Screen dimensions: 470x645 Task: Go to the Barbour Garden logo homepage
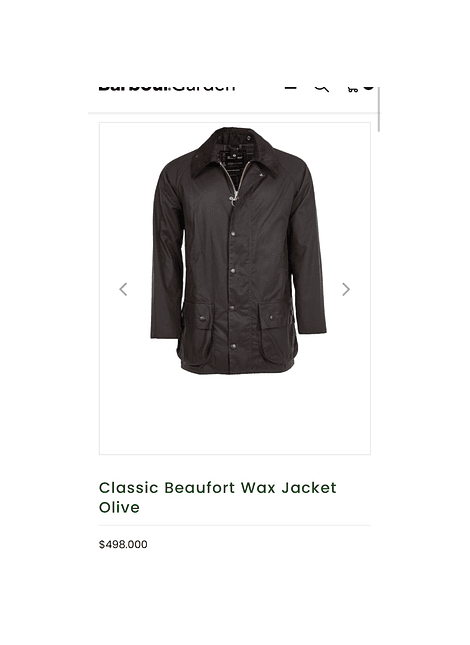(167, 88)
